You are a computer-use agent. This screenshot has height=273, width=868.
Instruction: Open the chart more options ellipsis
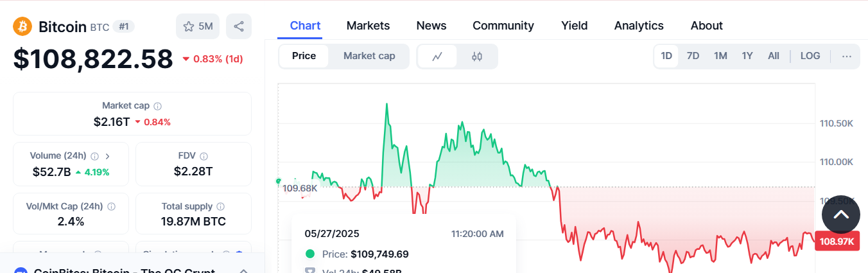(x=847, y=56)
